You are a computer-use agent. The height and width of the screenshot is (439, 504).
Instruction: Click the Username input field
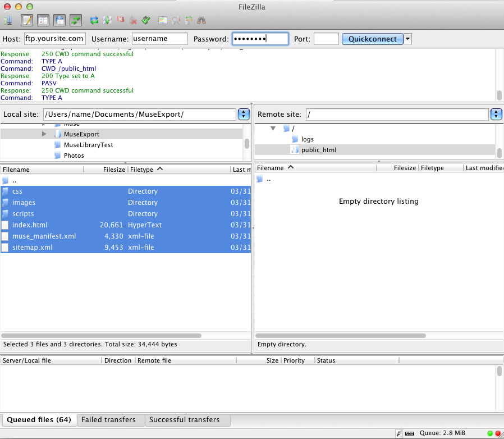pyautogui.click(x=160, y=39)
